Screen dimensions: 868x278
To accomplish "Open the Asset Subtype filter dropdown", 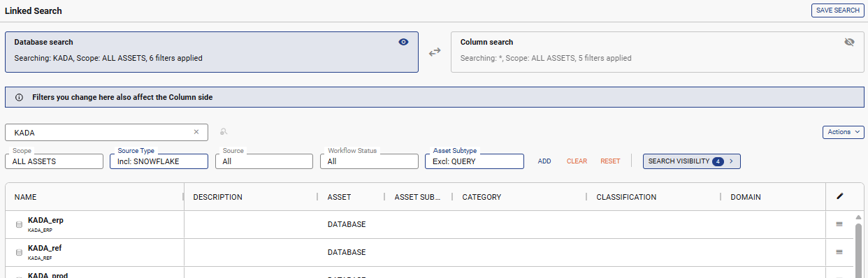I will point(475,161).
